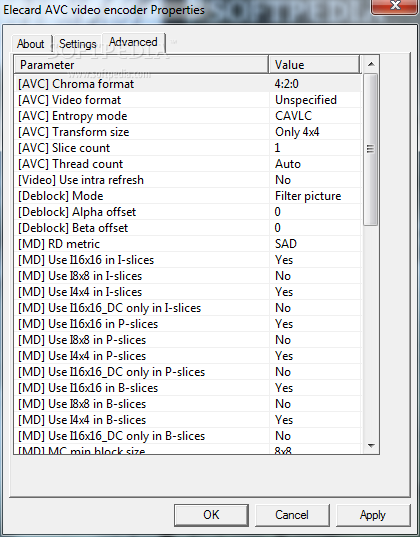Click the 4:2:0 chroma value

tap(286, 84)
